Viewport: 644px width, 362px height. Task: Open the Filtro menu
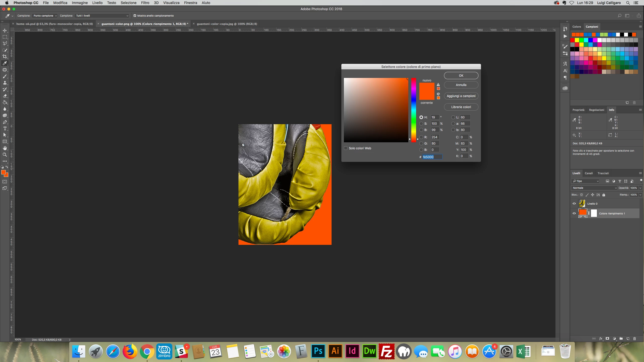point(145,3)
